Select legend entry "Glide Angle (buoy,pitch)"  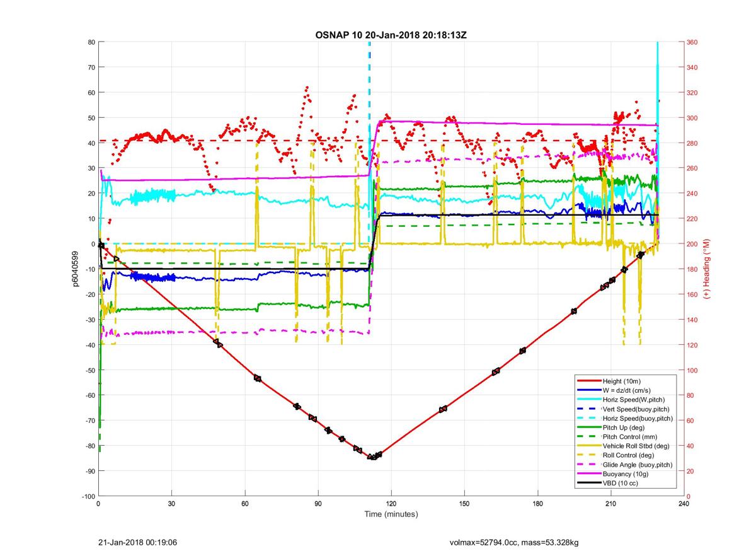tap(638, 464)
